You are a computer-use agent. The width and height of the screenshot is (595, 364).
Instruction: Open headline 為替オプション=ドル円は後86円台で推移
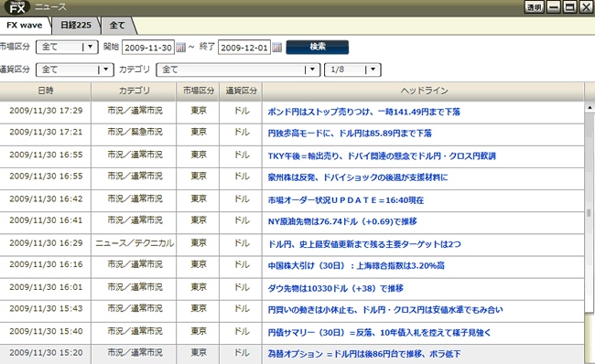point(364,354)
